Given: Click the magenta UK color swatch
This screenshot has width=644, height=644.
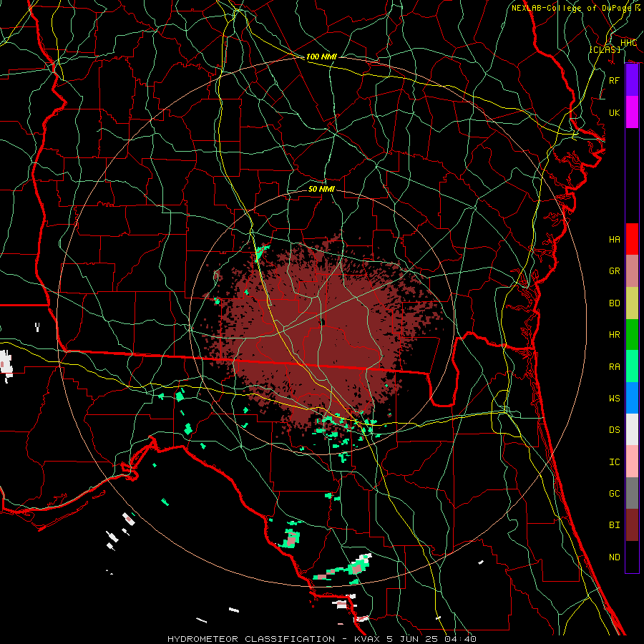Looking at the screenshot, I should coord(632,112).
